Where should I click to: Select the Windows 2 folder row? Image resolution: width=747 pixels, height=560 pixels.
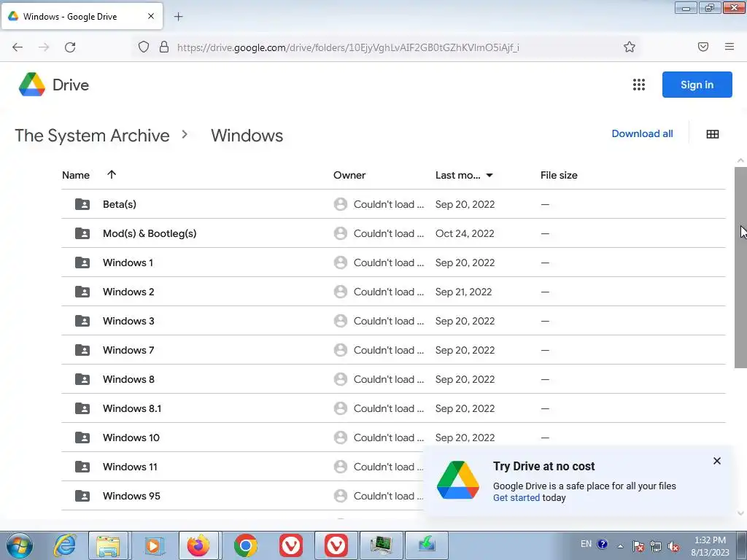tap(393, 292)
